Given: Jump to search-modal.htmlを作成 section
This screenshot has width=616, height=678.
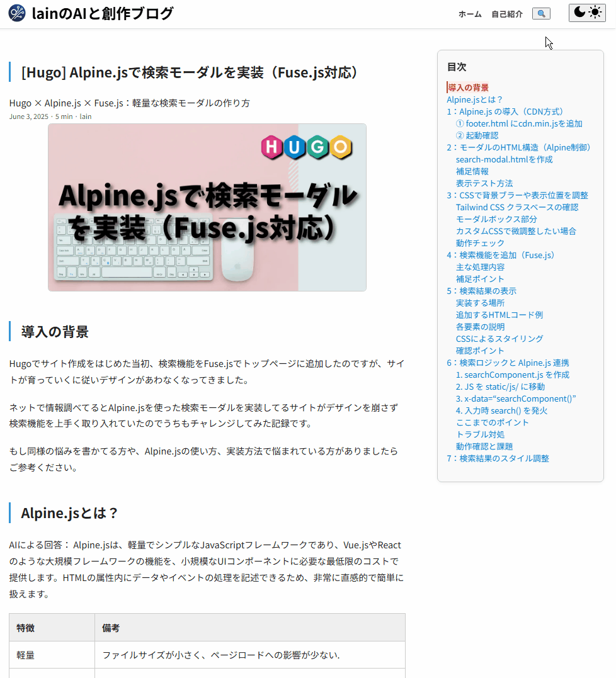Looking at the screenshot, I should click(504, 159).
